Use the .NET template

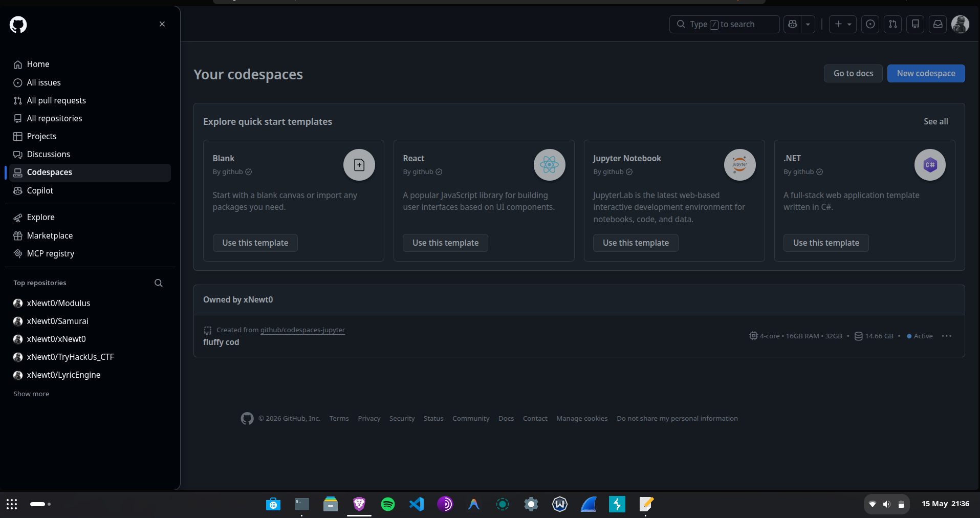coord(826,243)
